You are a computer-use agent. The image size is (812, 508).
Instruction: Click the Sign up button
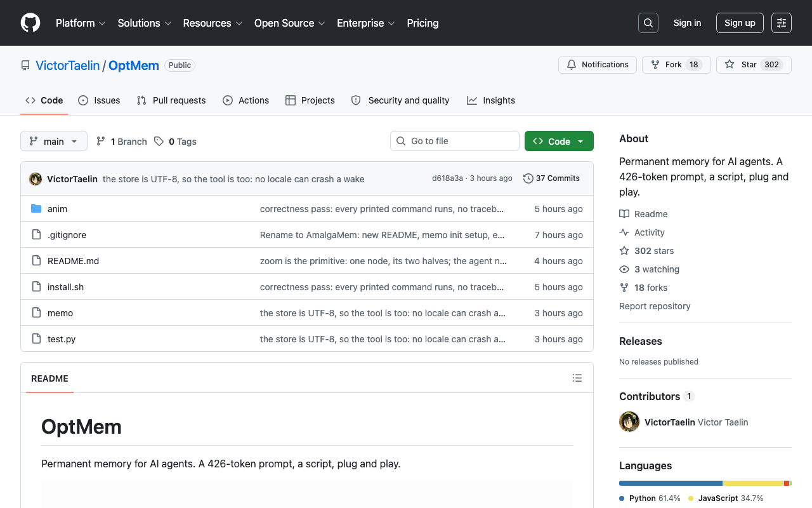click(x=740, y=23)
